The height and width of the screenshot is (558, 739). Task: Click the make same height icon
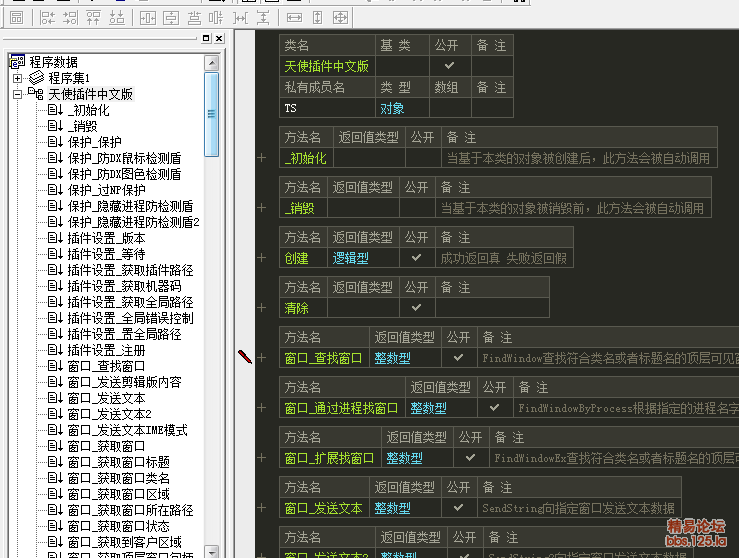pyautogui.click(x=317, y=18)
